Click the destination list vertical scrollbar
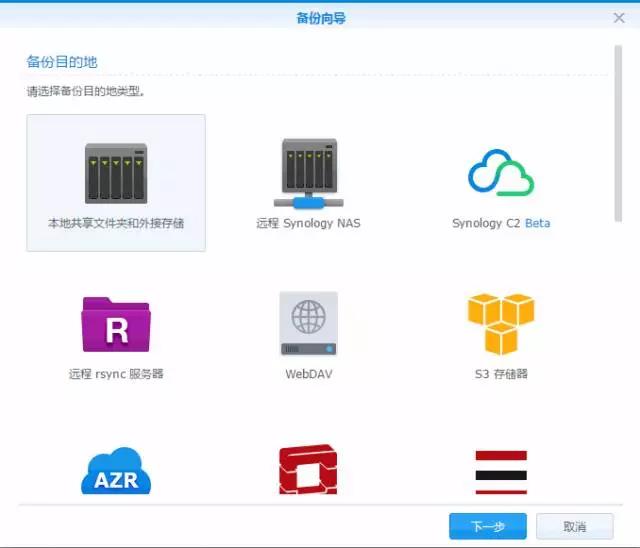Viewport: 640px width, 548px height. coord(618,133)
